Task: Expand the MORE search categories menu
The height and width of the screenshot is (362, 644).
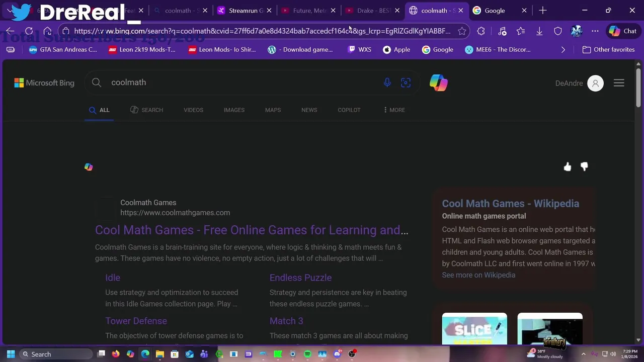Action: (394, 110)
